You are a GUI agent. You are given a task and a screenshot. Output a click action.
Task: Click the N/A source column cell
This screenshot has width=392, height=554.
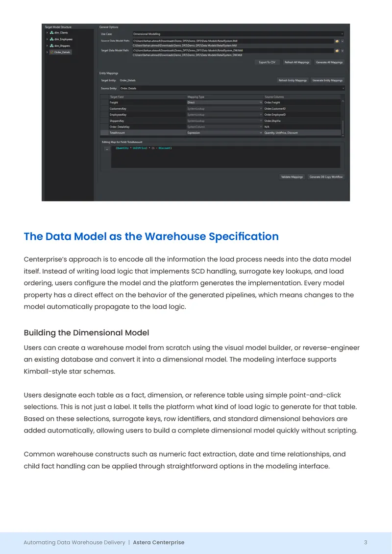click(x=302, y=127)
